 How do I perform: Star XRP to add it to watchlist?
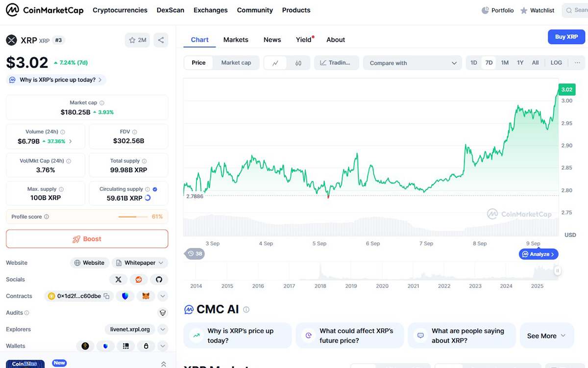point(131,40)
